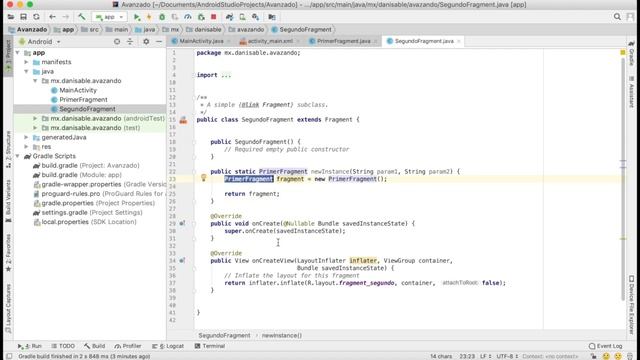The height and width of the screenshot is (360, 640).
Task: Toggle the Assistant tool window
Action: click(x=631, y=91)
